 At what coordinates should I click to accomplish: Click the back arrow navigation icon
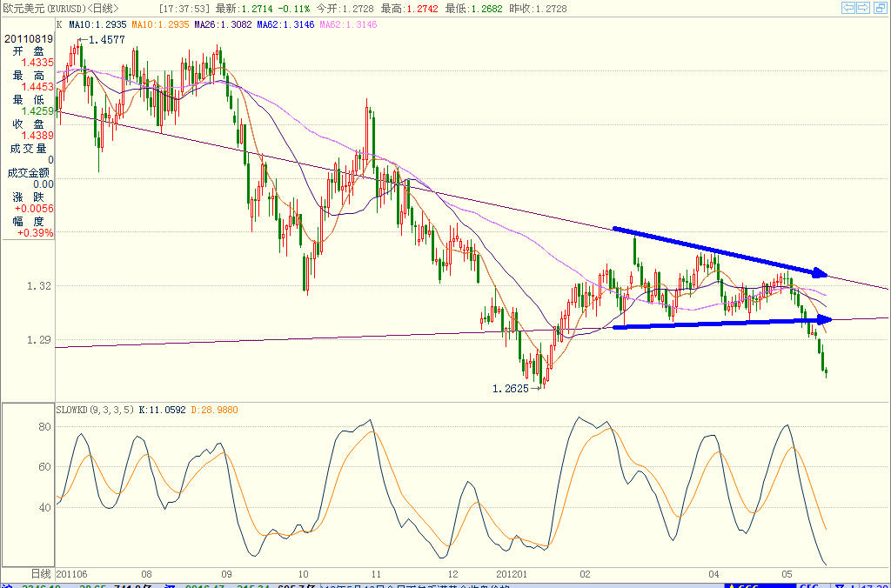pos(848,8)
